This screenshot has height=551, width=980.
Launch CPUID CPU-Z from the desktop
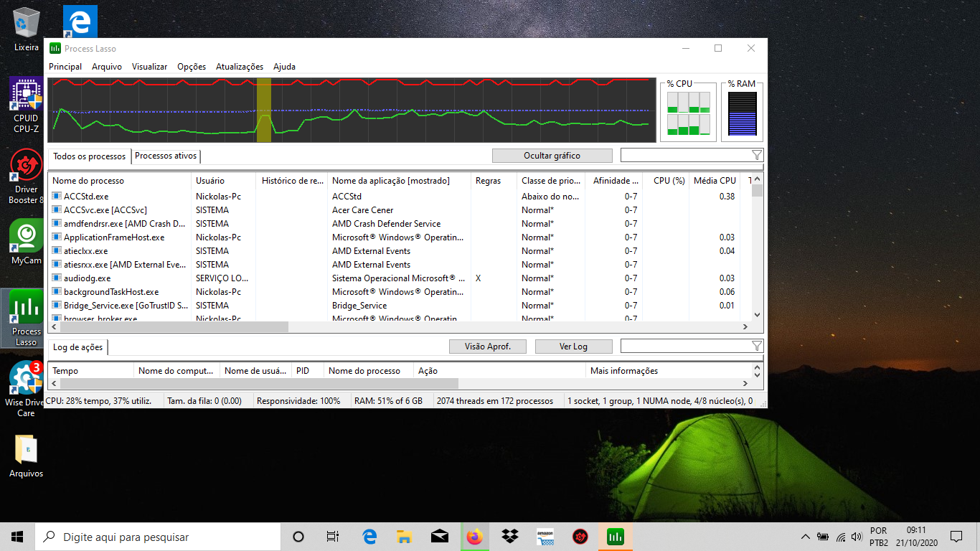coord(27,105)
